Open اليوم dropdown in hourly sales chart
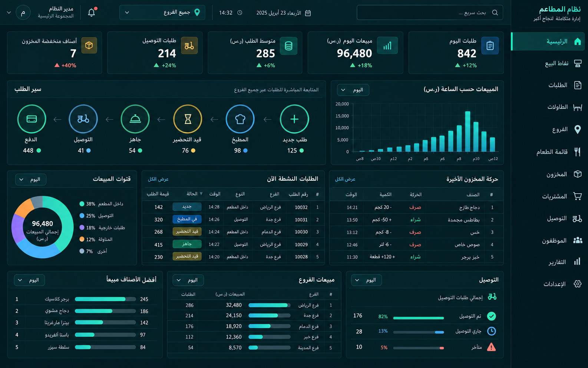588x368 pixels. click(x=353, y=90)
